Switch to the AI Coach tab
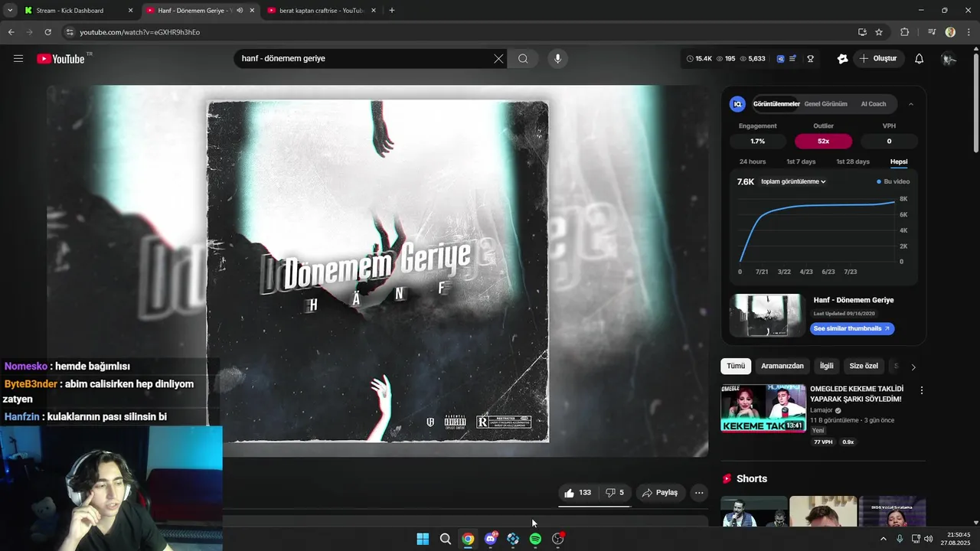Image resolution: width=980 pixels, height=551 pixels. point(874,104)
